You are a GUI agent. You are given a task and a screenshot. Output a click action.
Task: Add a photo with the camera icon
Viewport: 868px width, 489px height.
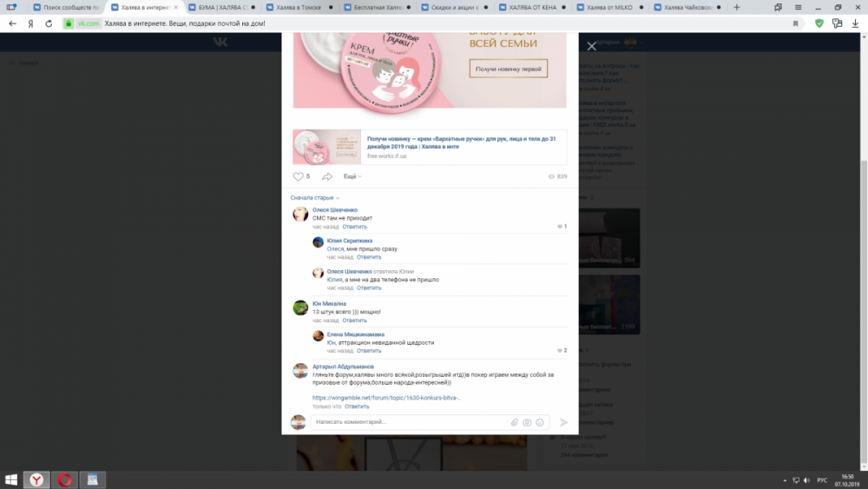(x=527, y=422)
